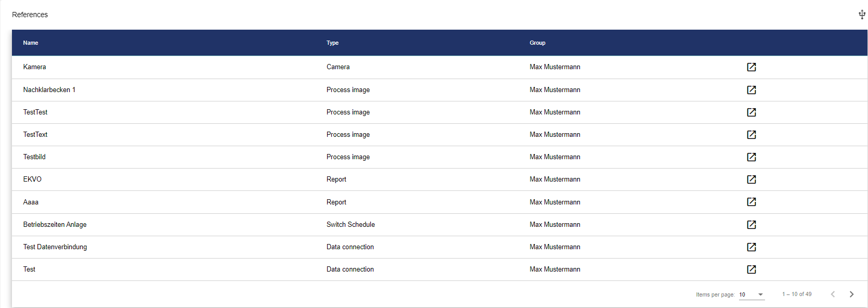This screenshot has height=308, width=868.
Task: Open the TestText row external link icon
Action: [x=752, y=135]
